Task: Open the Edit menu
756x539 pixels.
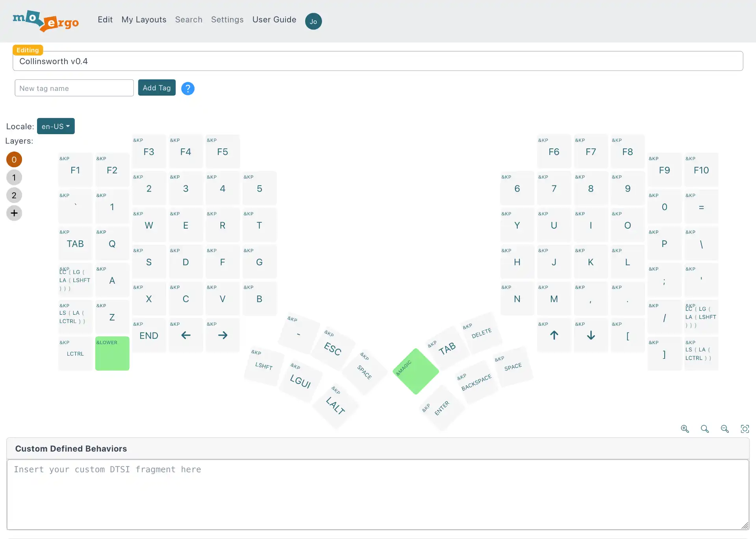Action: (105, 20)
